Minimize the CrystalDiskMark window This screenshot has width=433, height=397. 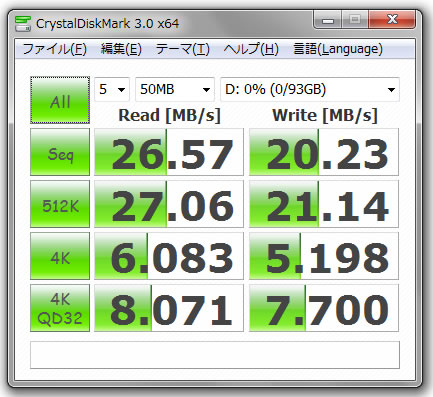(328, 20)
